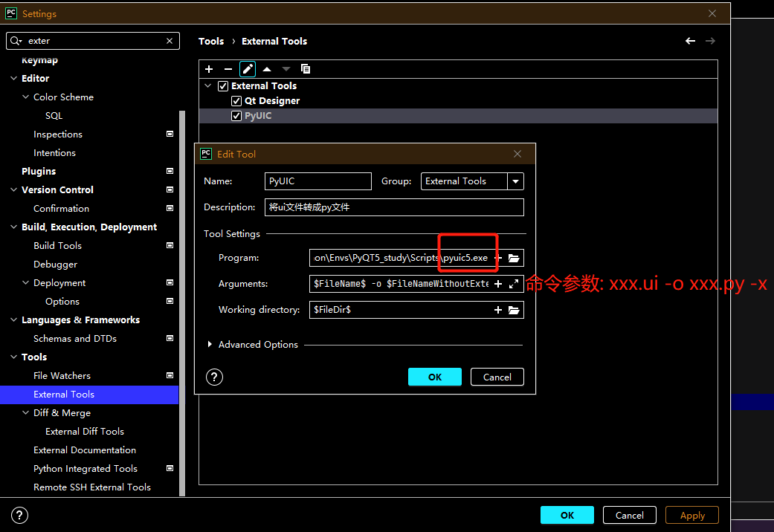The image size is (774, 532).
Task: Click the project-level icon beside Version Control
Action: (170, 190)
